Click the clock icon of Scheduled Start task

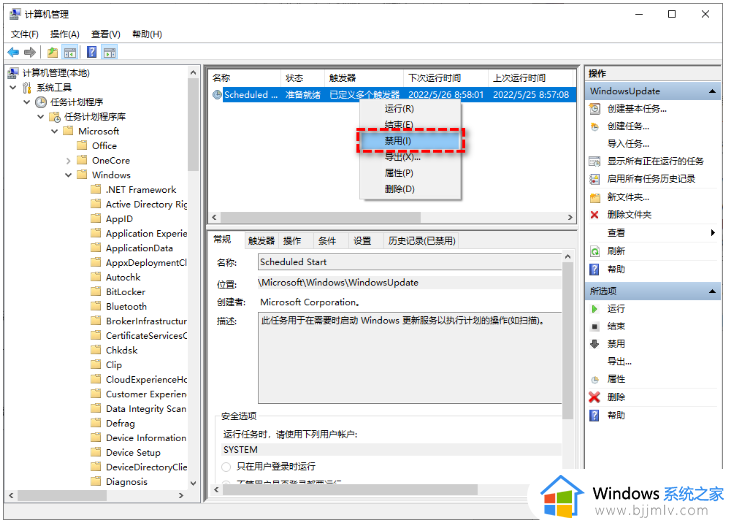pyautogui.click(x=217, y=95)
